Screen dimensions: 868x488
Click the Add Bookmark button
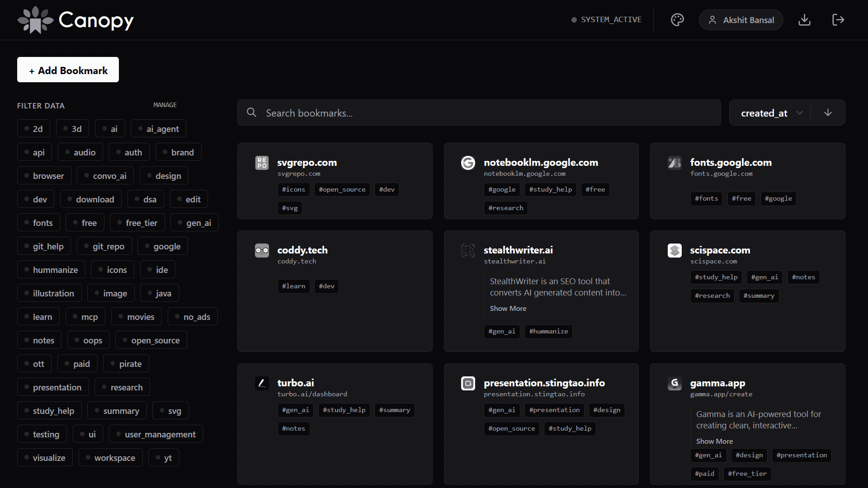[x=68, y=70]
